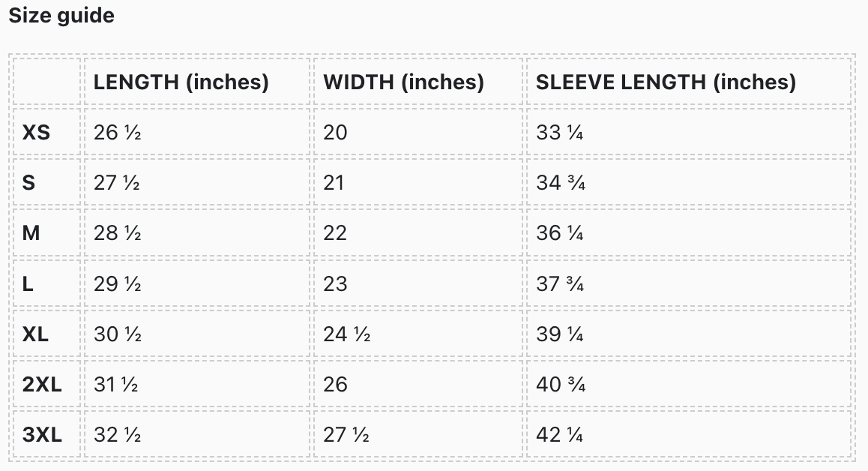Click the XS width value 20
Image resolution: width=868 pixels, height=471 pixels.
[335, 133]
